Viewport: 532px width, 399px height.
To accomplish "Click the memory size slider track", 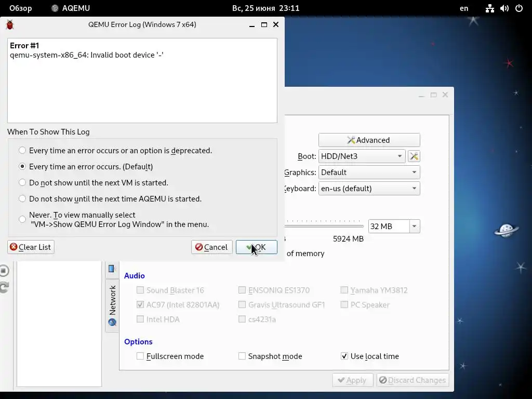I will (x=324, y=226).
